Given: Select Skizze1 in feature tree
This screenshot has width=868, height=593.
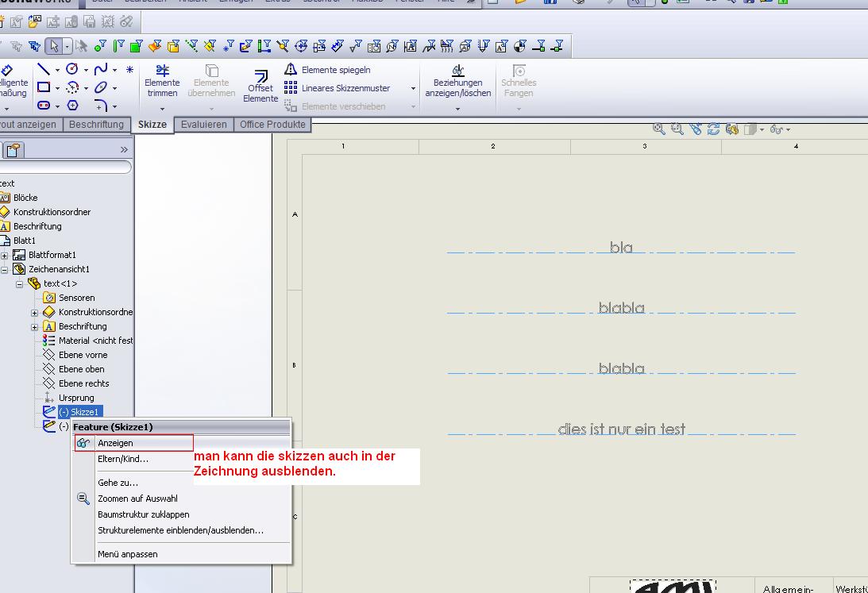Looking at the screenshot, I should [x=80, y=412].
